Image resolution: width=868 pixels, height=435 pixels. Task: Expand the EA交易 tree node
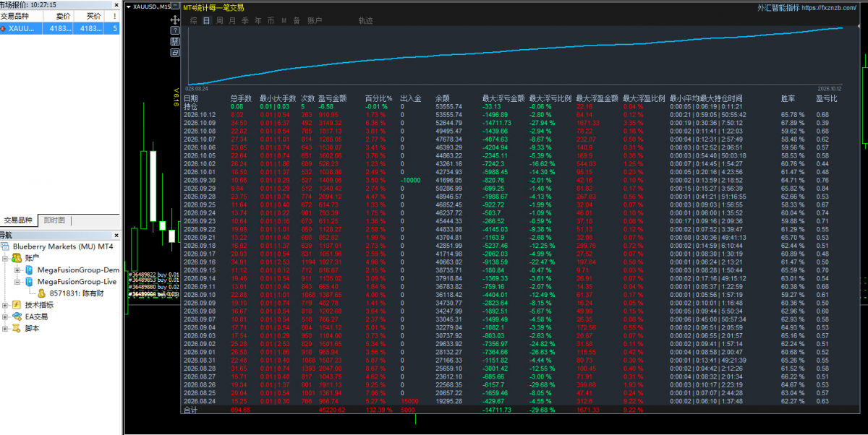(6, 316)
